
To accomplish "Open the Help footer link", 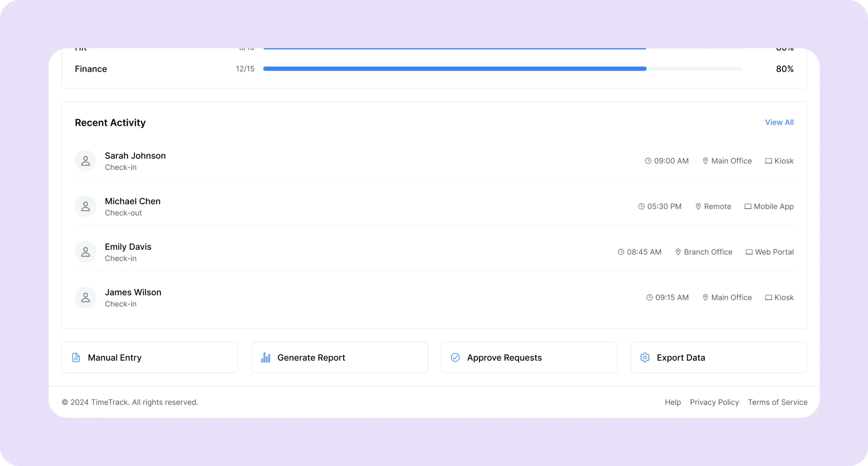I will [x=672, y=402].
